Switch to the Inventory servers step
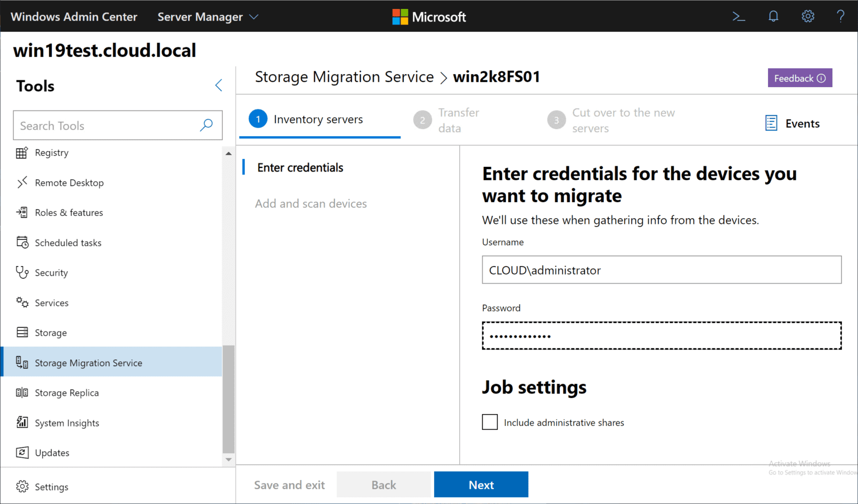The height and width of the screenshot is (504, 858). (x=318, y=119)
